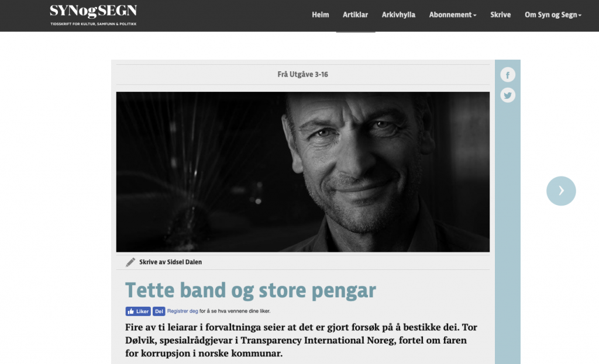Click the pencil author icon
This screenshot has height=364, width=599.
pos(130,262)
